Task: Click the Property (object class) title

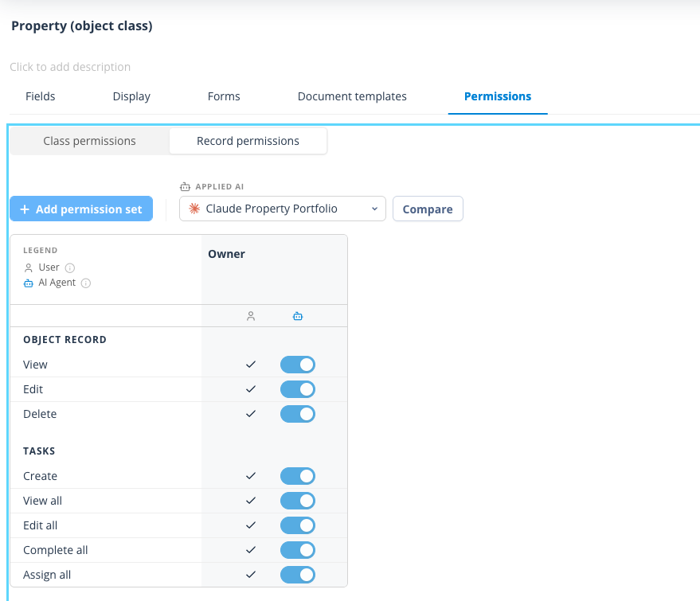Action: (x=82, y=26)
